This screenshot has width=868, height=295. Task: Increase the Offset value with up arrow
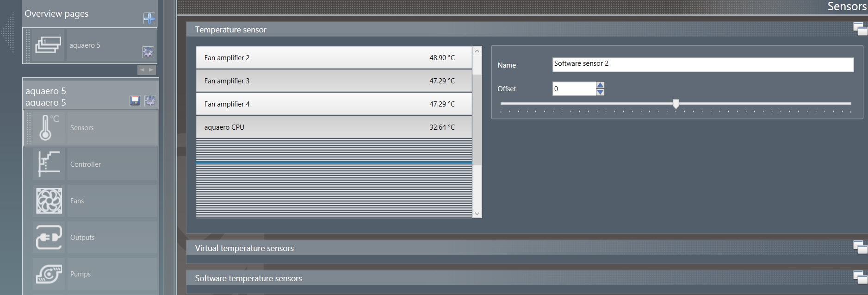pyautogui.click(x=600, y=85)
